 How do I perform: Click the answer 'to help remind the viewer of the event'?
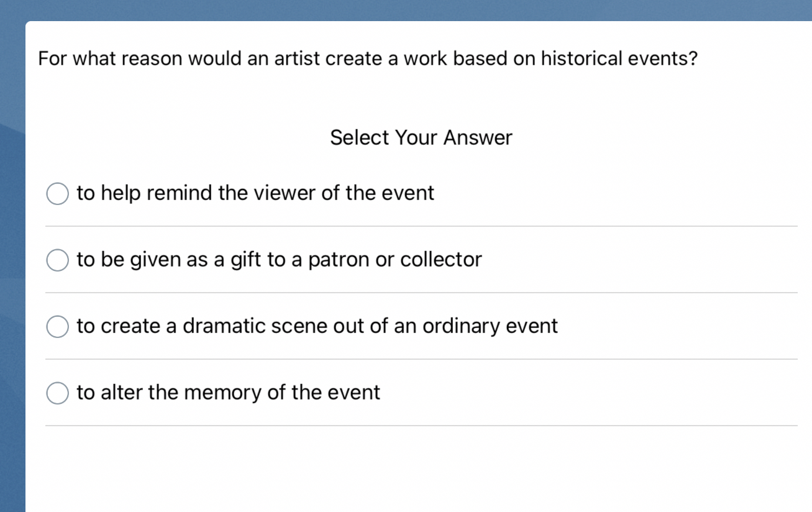coord(255,193)
